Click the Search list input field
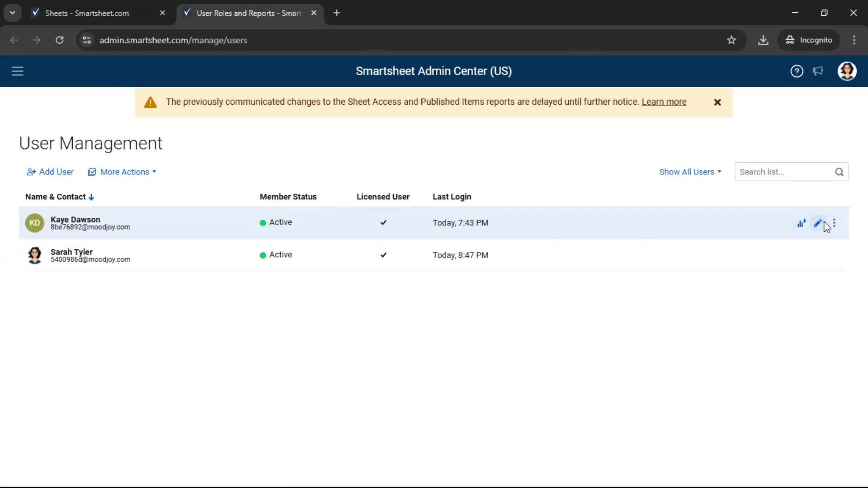Viewport: 868px width, 488px height. tap(784, 172)
